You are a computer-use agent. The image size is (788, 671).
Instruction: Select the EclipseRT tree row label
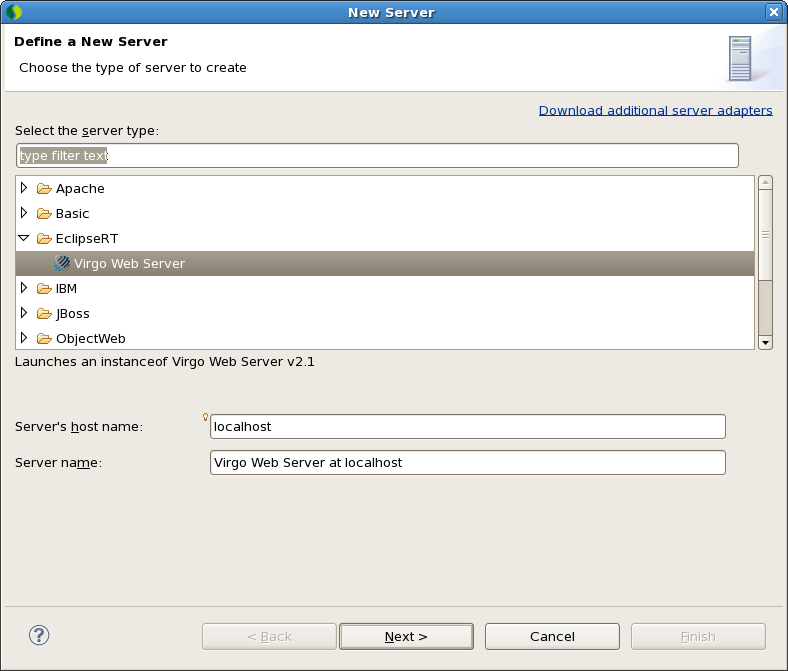[x=87, y=238]
